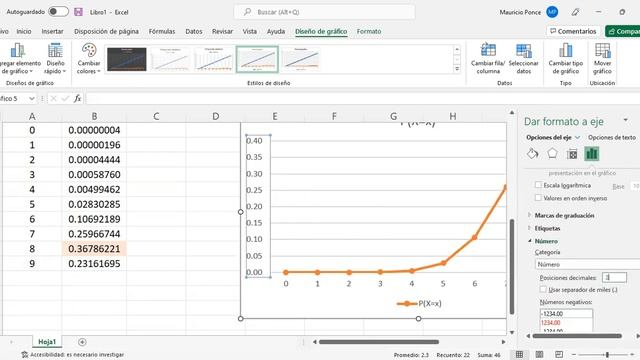This screenshot has height=360, width=640.
Task: Expand the Etiquetas section
Action: [547, 229]
